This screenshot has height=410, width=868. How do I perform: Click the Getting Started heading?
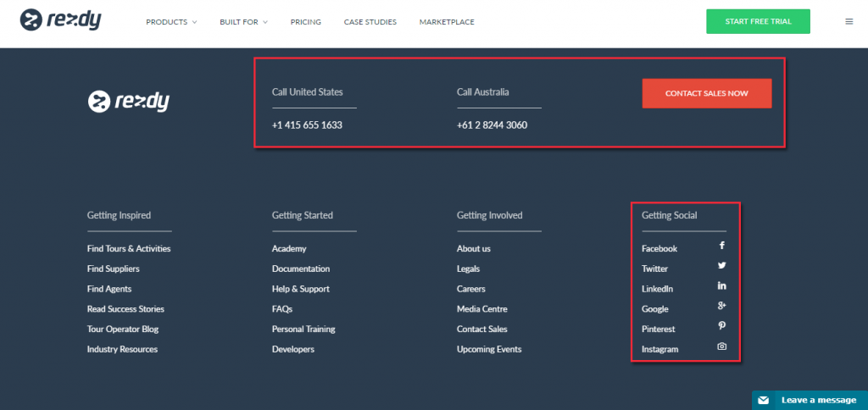pyautogui.click(x=303, y=215)
